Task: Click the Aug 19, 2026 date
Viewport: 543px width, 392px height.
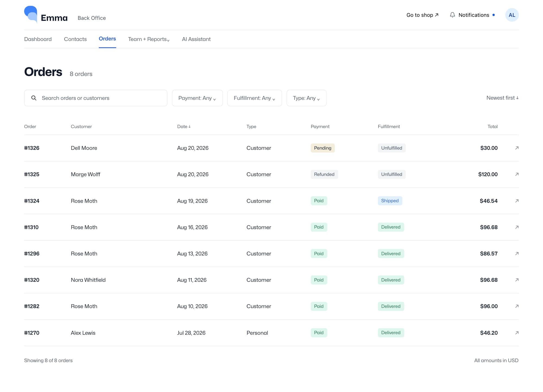Action: (x=192, y=201)
